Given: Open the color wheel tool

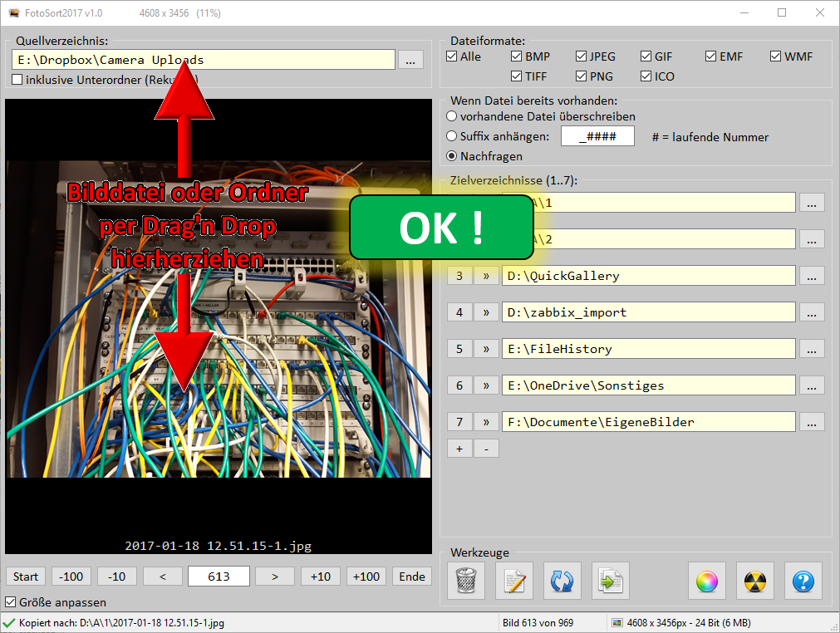Looking at the screenshot, I should point(707,581).
